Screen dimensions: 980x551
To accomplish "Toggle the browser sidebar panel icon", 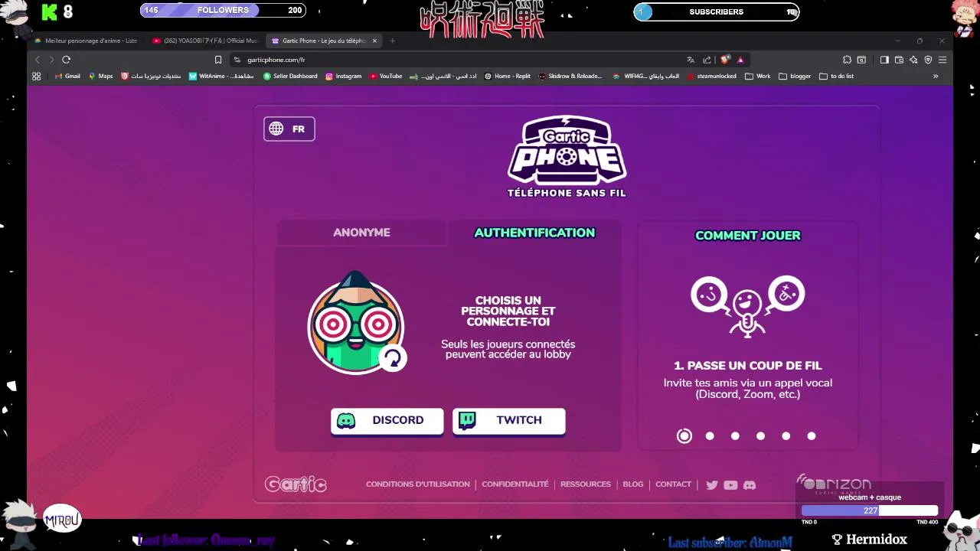I will [x=884, y=60].
